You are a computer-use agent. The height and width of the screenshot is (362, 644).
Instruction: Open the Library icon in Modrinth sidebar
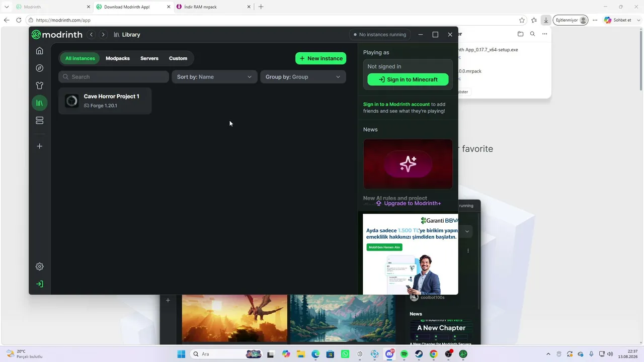tap(40, 103)
